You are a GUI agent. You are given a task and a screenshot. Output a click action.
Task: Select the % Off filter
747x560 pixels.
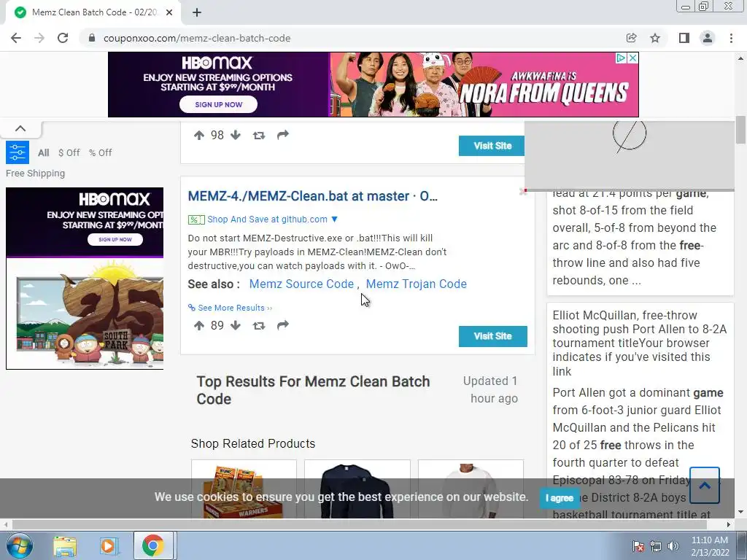pos(100,153)
